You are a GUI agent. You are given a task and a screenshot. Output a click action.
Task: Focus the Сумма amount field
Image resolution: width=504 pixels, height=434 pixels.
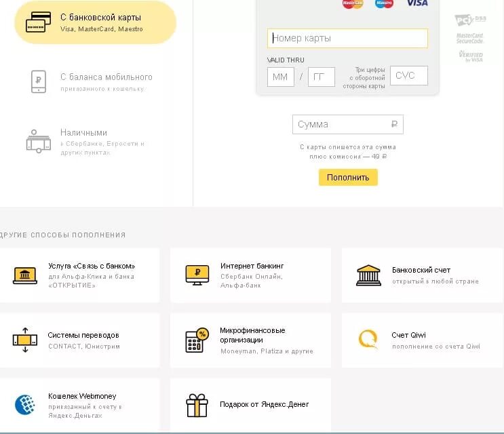click(x=348, y=124)
